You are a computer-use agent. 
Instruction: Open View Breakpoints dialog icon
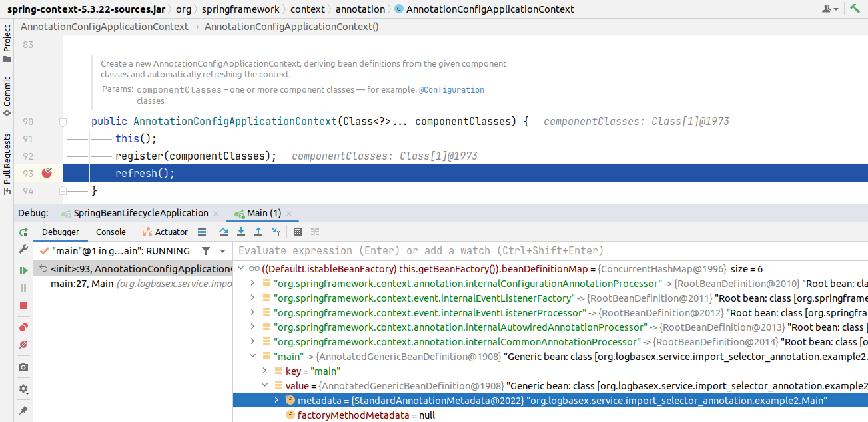coord(23,327)
